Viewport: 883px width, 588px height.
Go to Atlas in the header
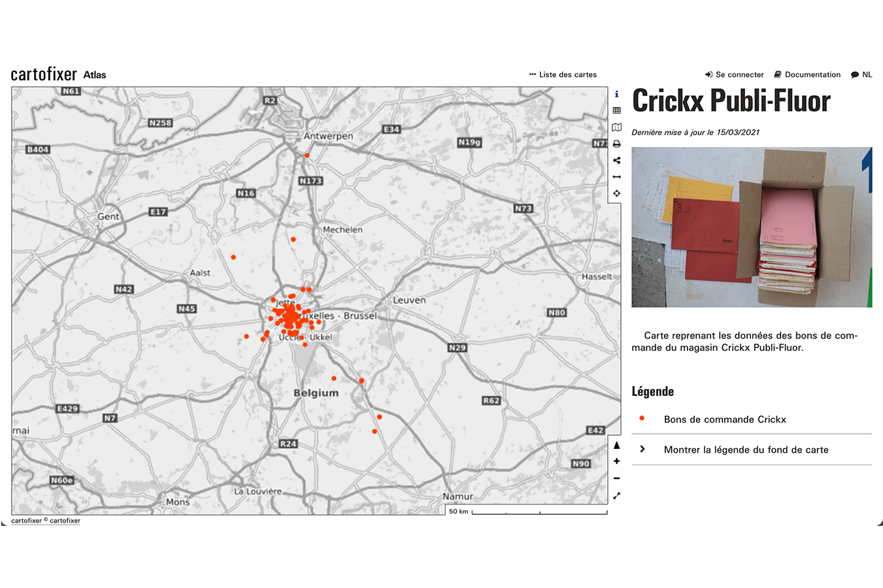pyautogui.click(x=95, y=75)
